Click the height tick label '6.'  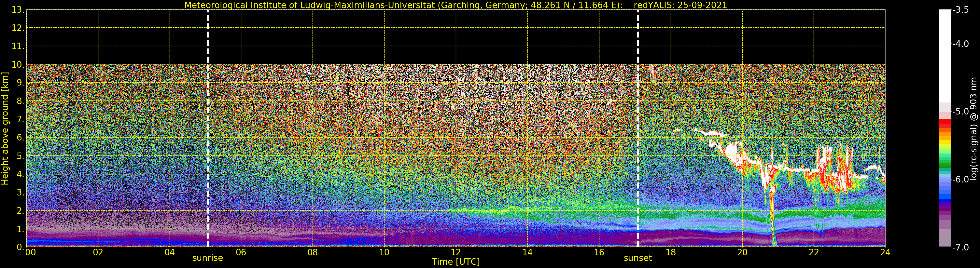21,138
